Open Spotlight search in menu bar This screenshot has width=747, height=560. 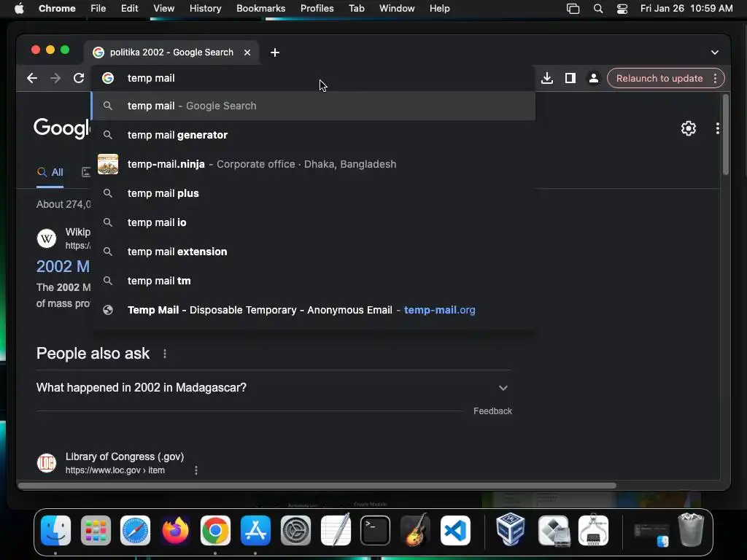tap(598, 9)
